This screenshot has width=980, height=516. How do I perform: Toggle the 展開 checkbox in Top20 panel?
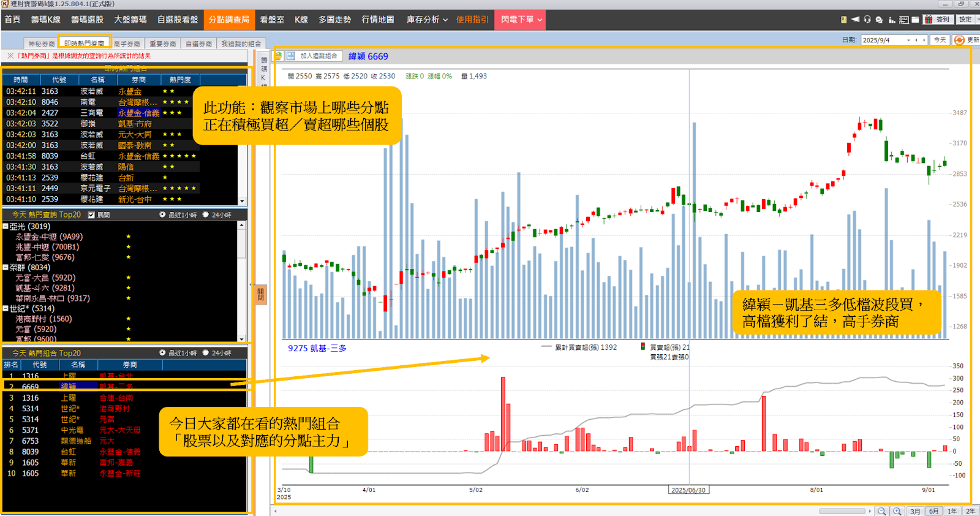[91, 215]
